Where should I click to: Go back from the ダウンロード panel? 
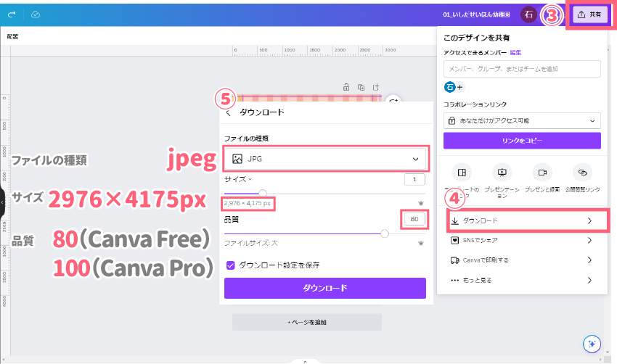tap(228, 113)
